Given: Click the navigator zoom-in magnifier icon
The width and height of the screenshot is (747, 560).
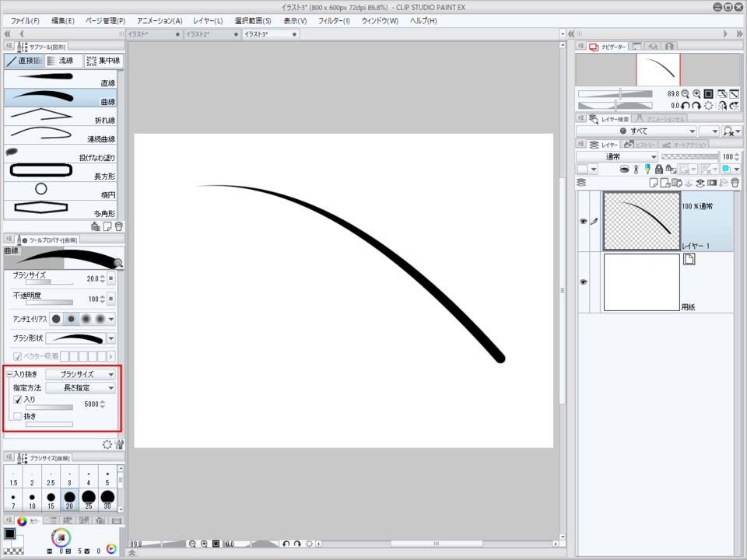Looking at the screenshot, I should click(696, 93).
